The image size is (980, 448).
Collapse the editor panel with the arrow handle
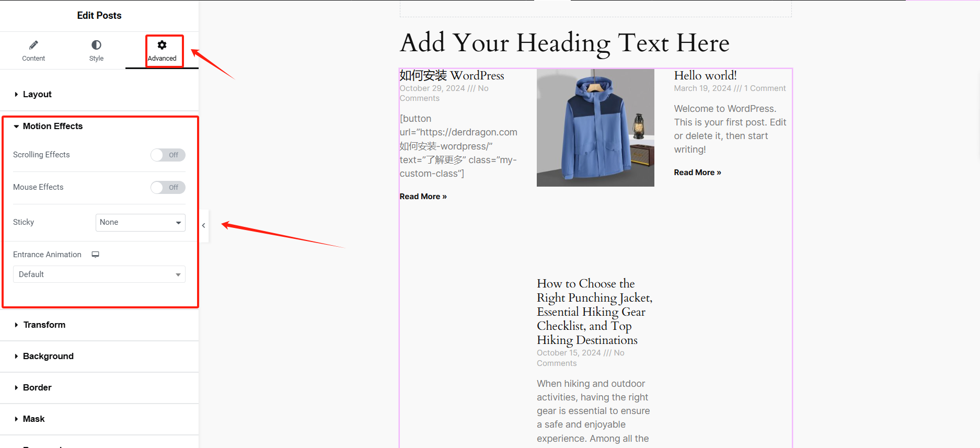click(x=204, y=225)
